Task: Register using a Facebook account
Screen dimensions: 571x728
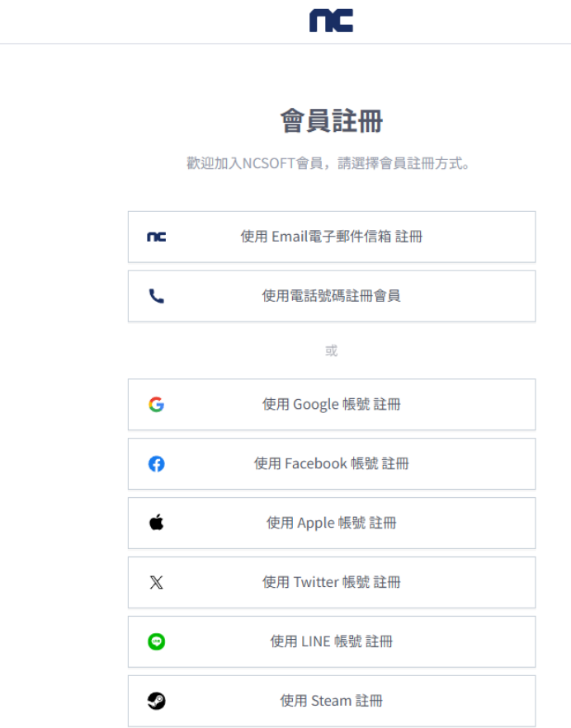Action: 331,463
